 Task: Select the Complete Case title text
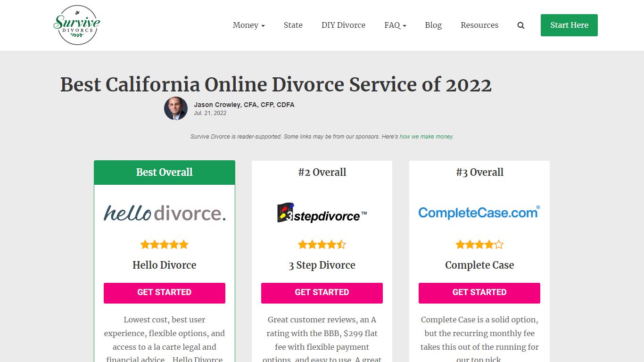[x=479, y=265]
